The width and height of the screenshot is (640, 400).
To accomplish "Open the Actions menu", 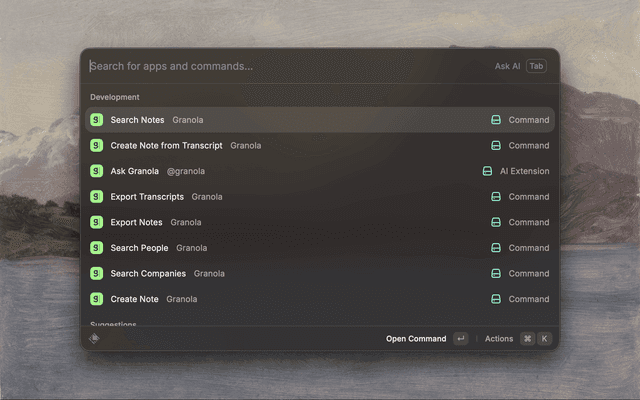I will [499, 339].
